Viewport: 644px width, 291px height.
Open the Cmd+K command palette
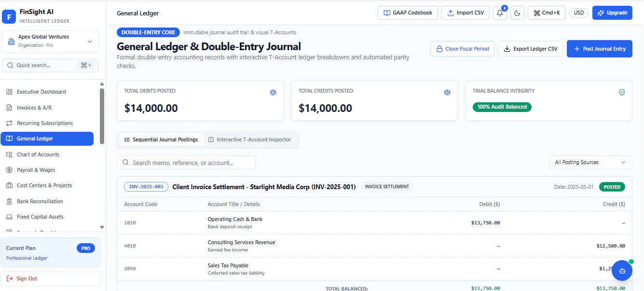547,13
